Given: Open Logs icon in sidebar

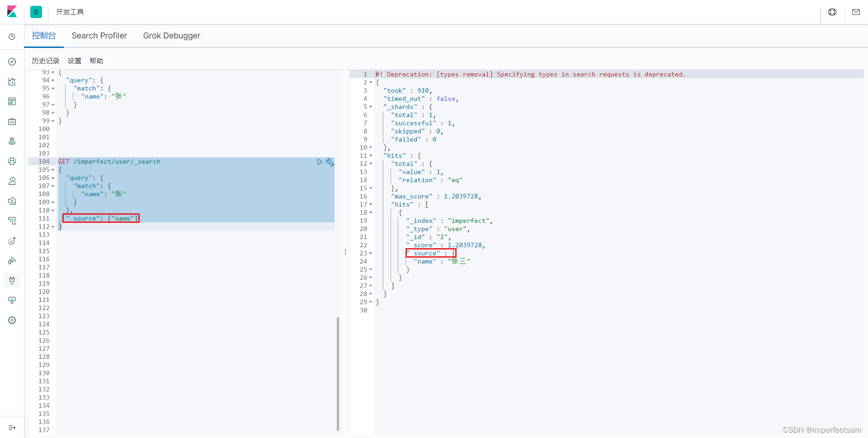Looking at the screenshot, I should 12,201.
